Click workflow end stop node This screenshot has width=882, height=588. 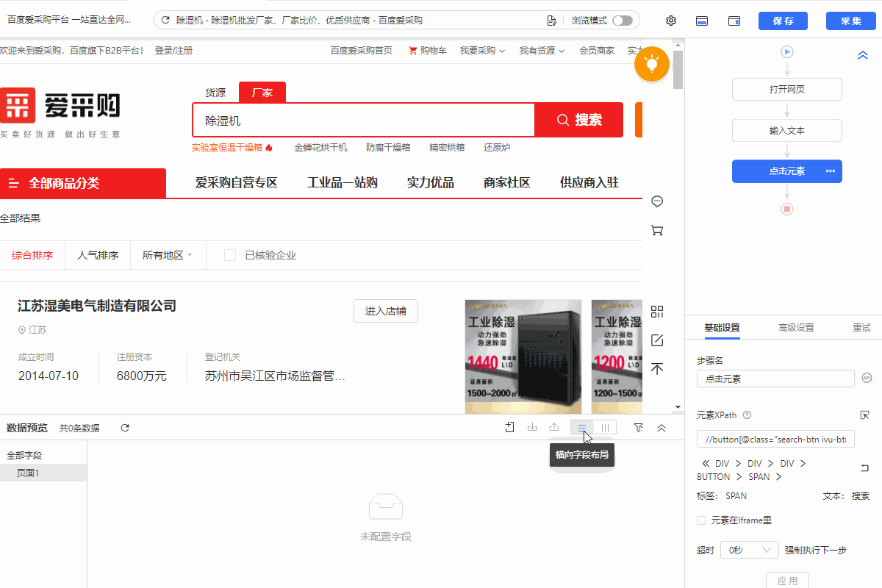point(787,209)
